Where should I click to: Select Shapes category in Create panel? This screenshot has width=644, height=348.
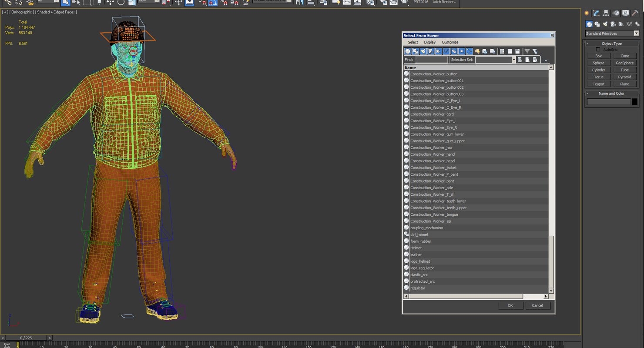(597, 24)
